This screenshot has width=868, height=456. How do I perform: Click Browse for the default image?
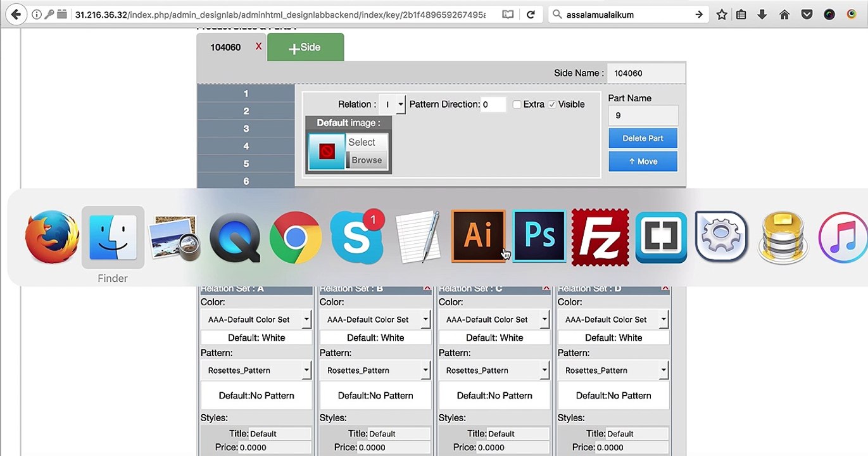pos(367,160)
